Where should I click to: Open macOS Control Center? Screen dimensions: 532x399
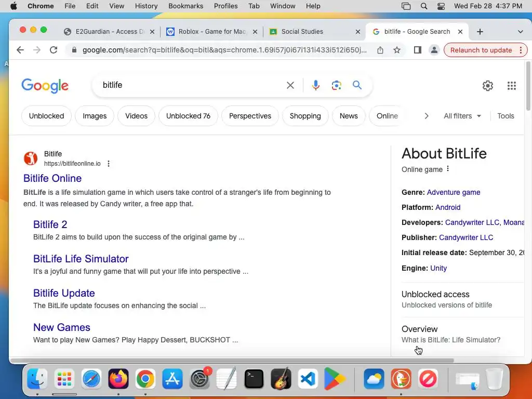[441, 6]
